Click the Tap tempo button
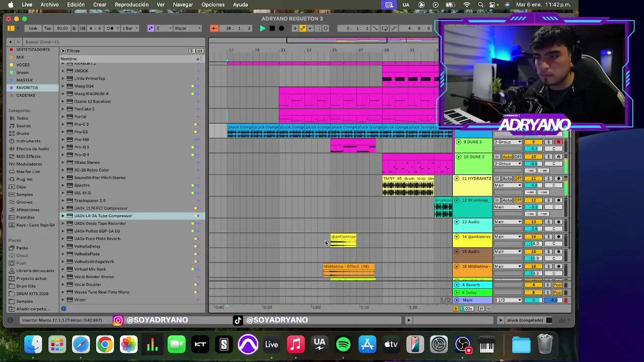 (x=48, y=28)
